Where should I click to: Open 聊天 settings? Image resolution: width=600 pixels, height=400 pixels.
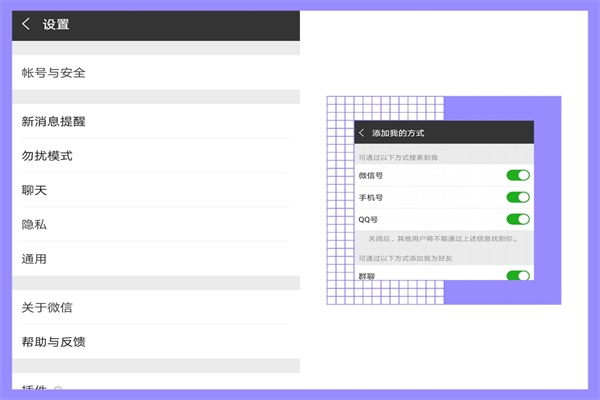[156, 190]
